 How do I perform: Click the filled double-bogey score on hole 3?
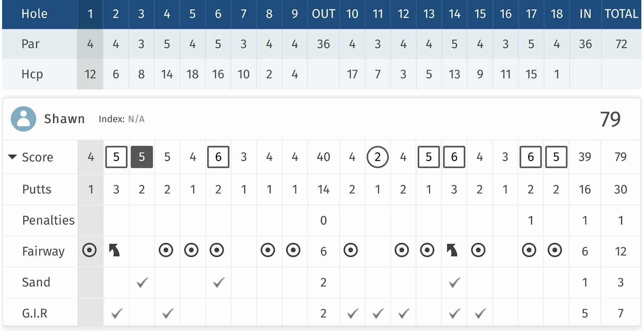tap(142, 157)
